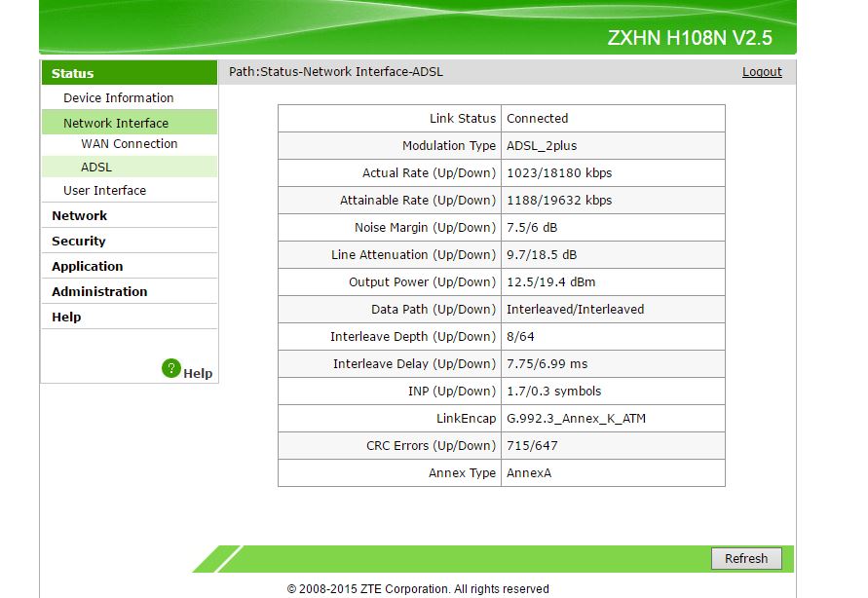
Task: Click the 9.7/18.5 dB value
Action: pyautogui.click(x=542, y=255)
